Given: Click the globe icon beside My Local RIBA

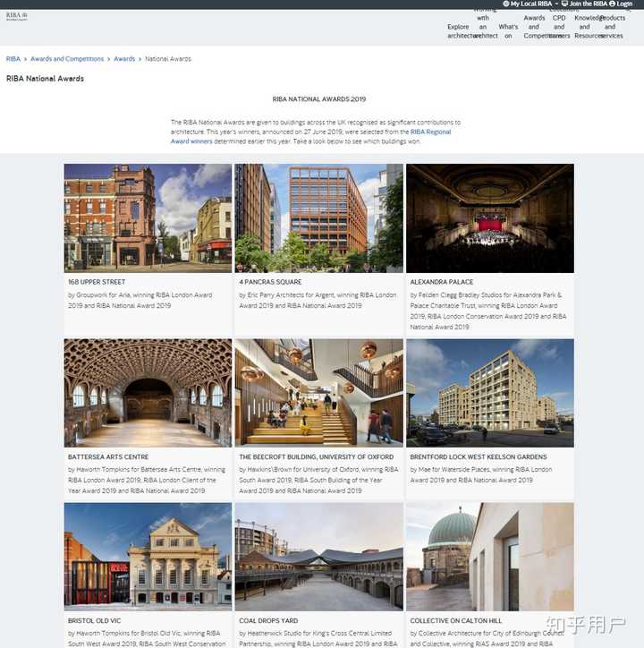Looking at the screenshot, I should (506, 4).
